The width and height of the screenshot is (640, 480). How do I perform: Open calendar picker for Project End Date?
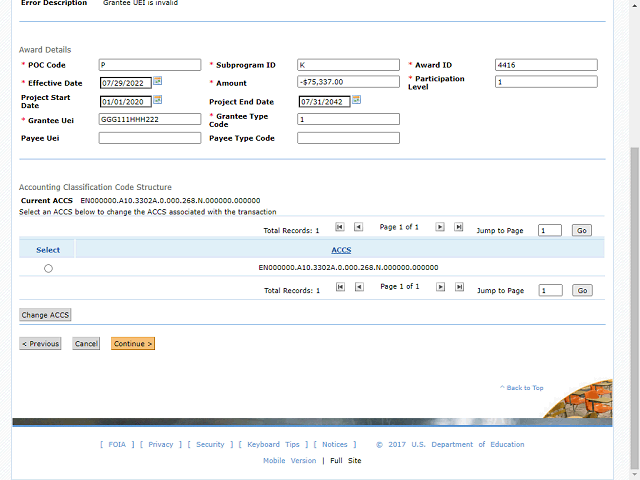pos(356,100)
